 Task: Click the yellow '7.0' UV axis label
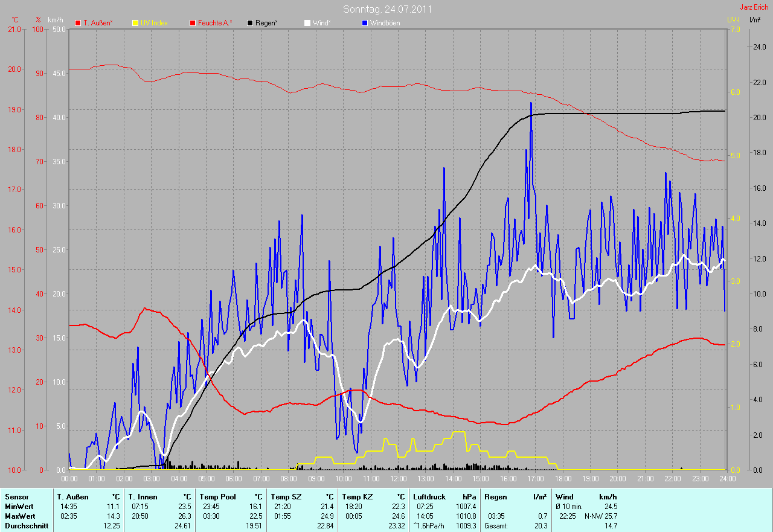click(735, 29)
